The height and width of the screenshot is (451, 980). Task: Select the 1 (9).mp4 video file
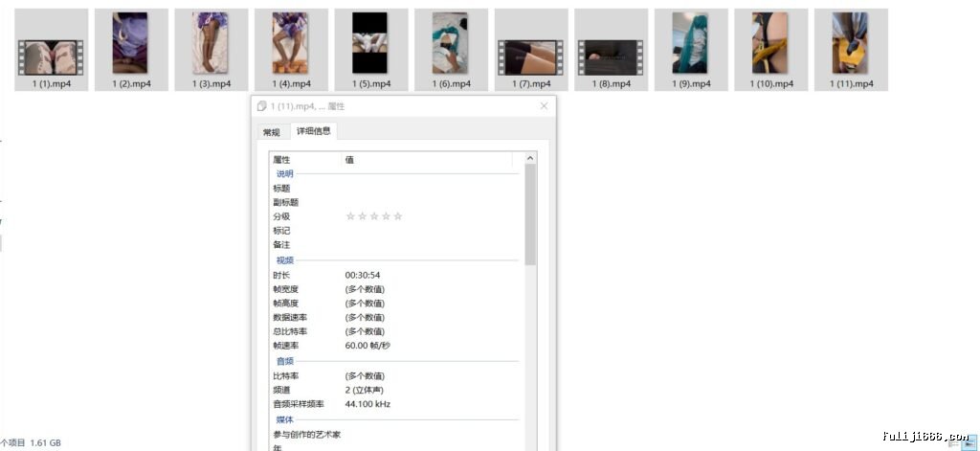tap(691, 50)
